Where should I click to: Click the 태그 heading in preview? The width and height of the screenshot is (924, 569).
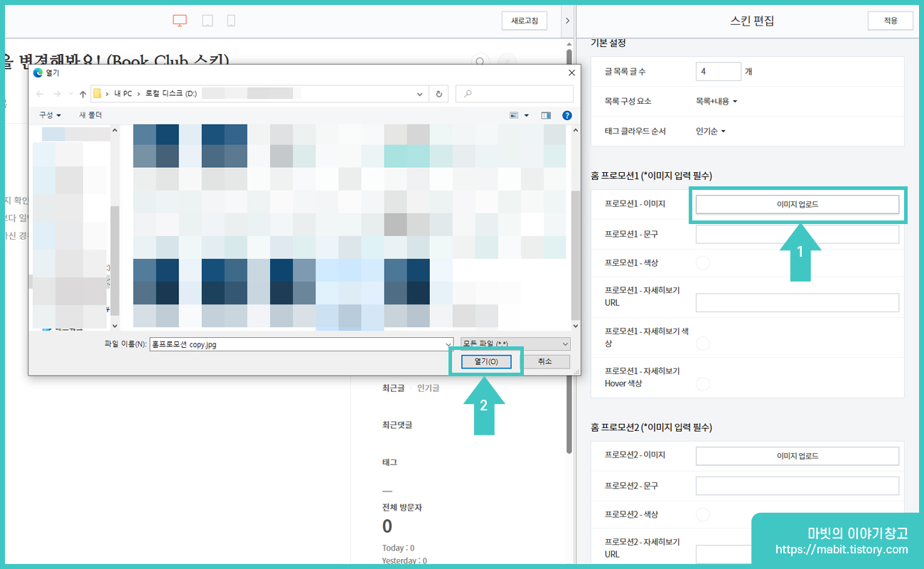[x=390, y=462]
